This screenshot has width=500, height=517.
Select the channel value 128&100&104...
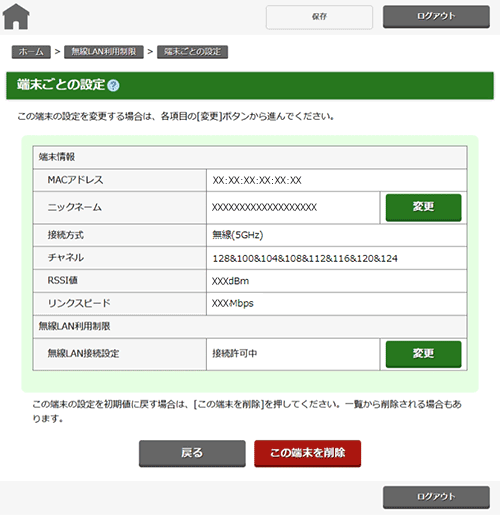(x=305, y=258)
